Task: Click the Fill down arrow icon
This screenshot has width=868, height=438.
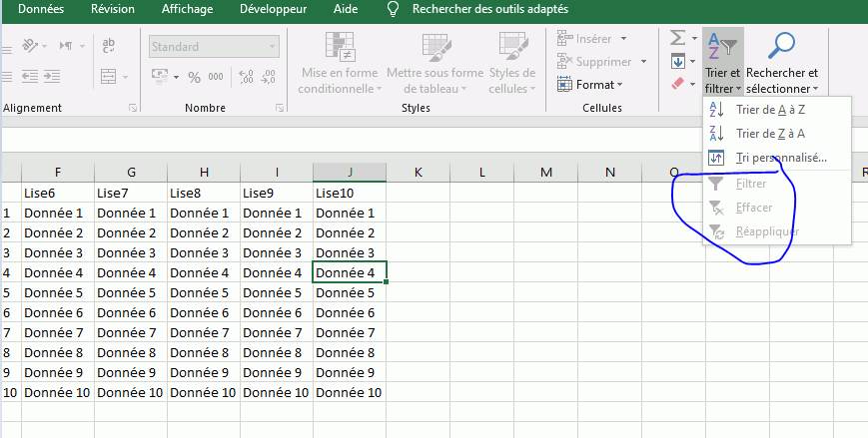Action: [x=678, y=62]
